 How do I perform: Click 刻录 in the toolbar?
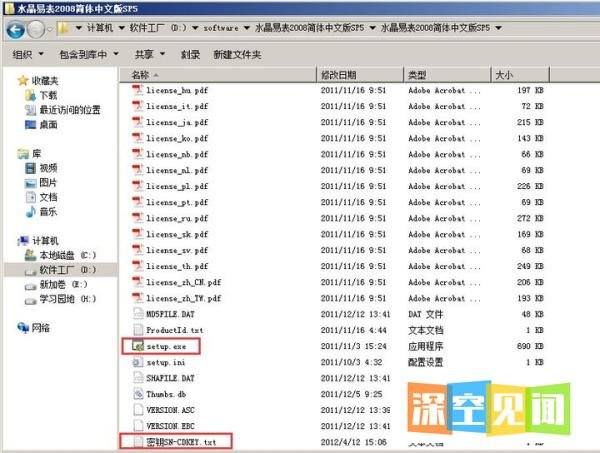[190, 55]
